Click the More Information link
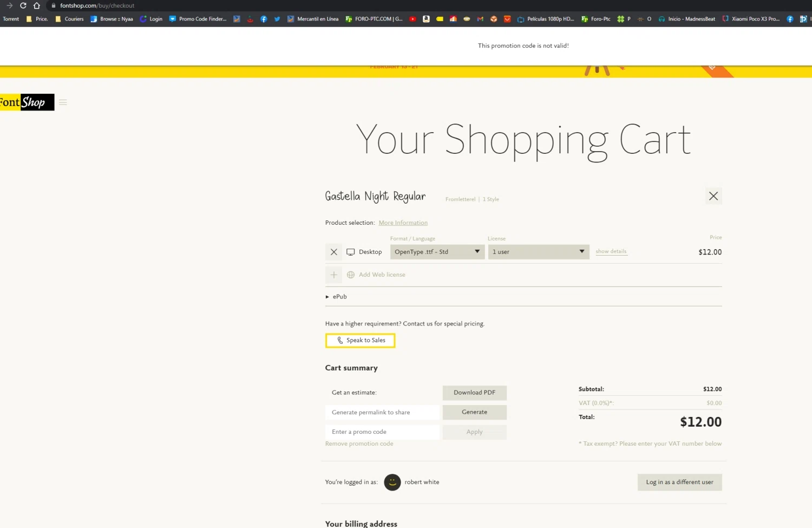The width and height of the screenshot is (812, 528). pyautogui.click(x=403, y=223)
